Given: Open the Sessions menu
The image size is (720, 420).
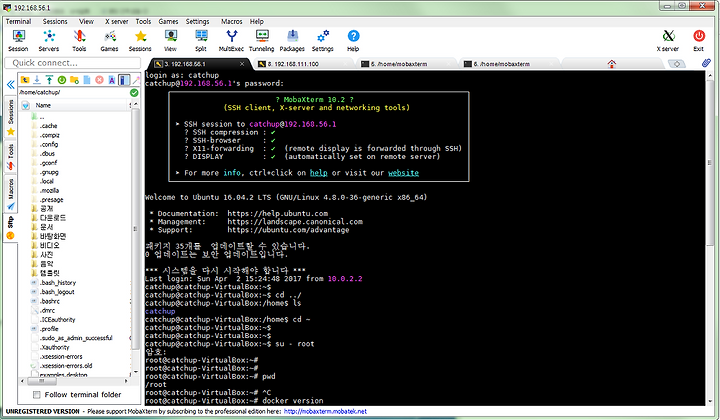Looking at the screenshot, I should 55,22.
